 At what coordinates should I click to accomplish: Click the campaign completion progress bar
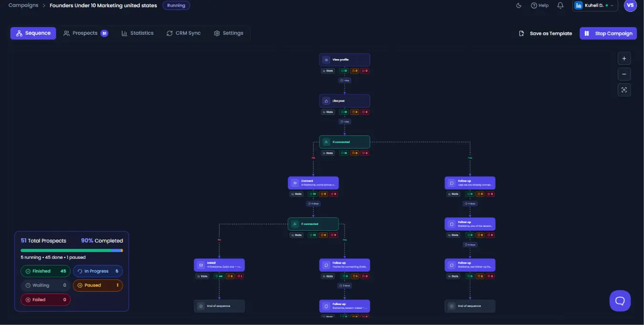tap(72, 250)
